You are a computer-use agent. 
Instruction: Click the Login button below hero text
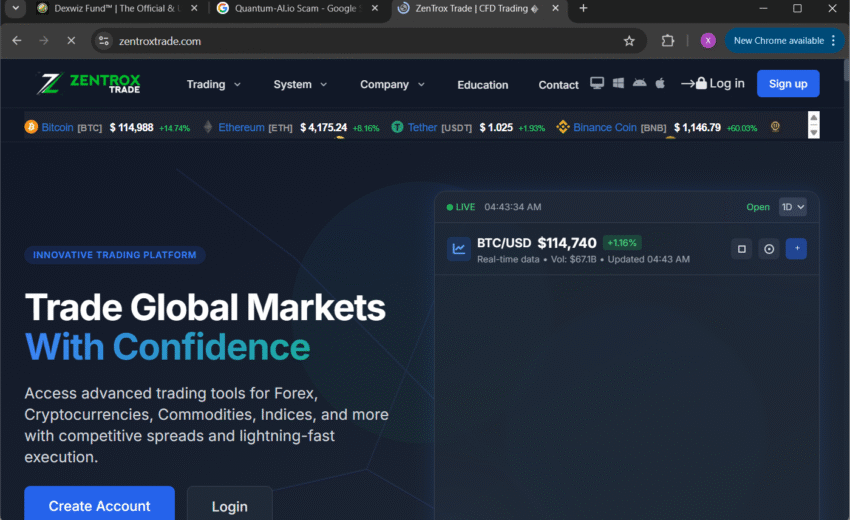click(x=229, y=503)
